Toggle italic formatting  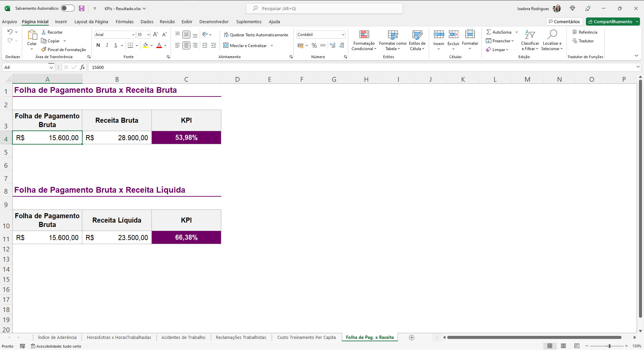click(107, 45)
